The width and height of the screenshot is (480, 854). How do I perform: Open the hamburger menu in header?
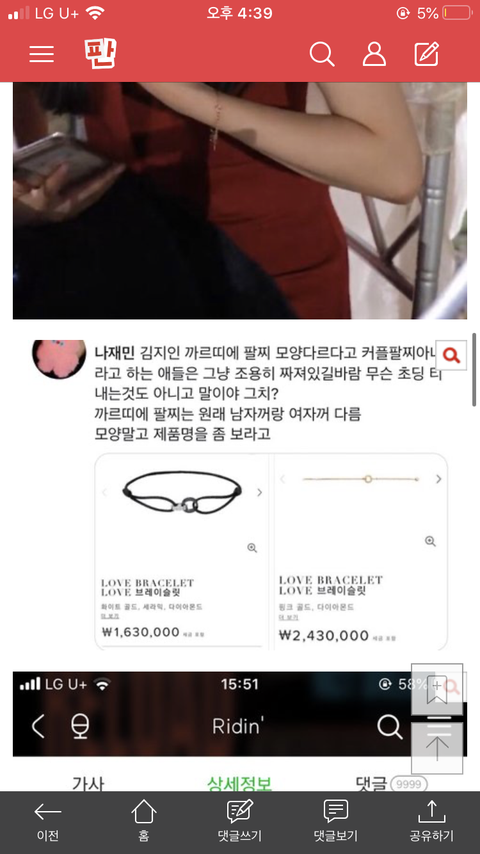(x=41, y=54)
